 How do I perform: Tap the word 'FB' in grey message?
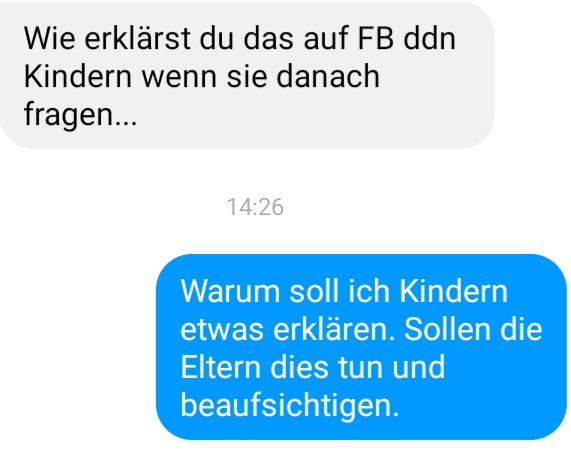coord(375,39)
